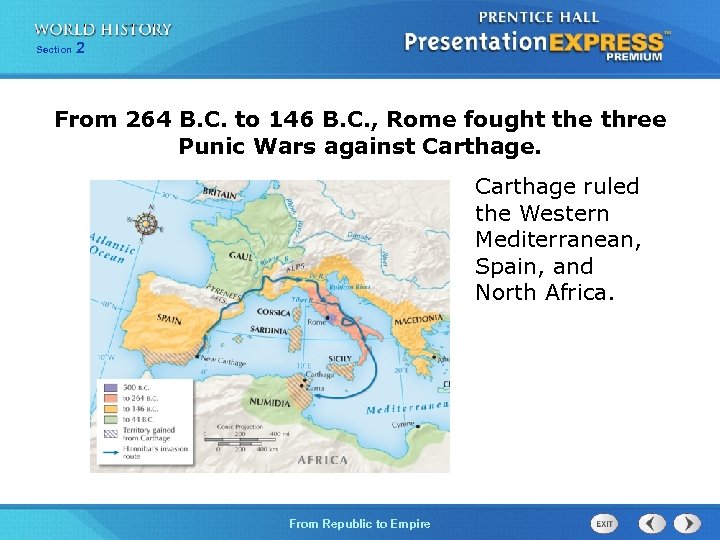Click the GAUL label on the map
This screenshot has width=720, height=540.
tap(241, 256)
